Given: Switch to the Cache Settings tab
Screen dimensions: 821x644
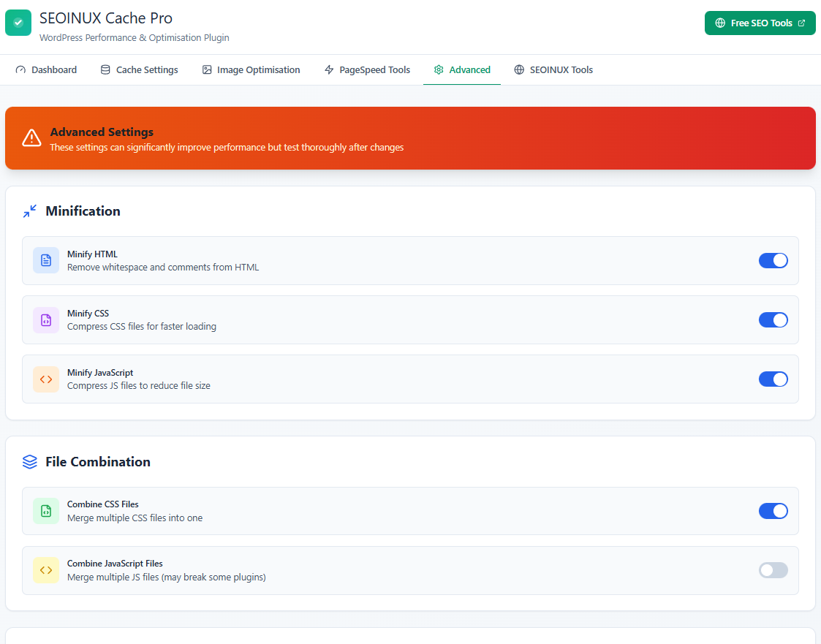Looking at the screenshot, I should tap(139, 70).
